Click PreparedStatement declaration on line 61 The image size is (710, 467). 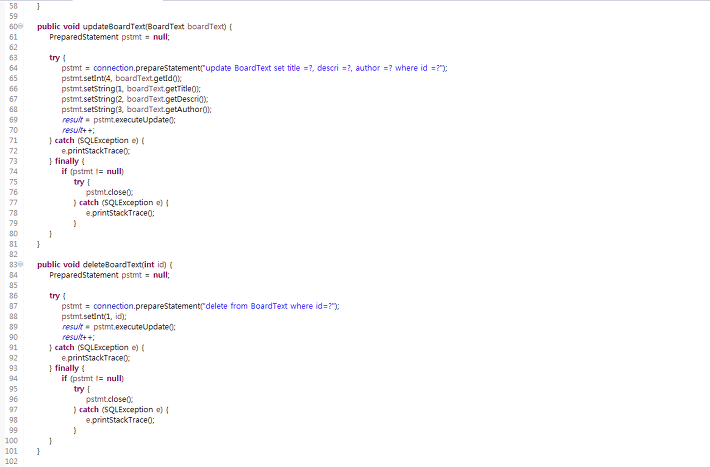(109, 37)
